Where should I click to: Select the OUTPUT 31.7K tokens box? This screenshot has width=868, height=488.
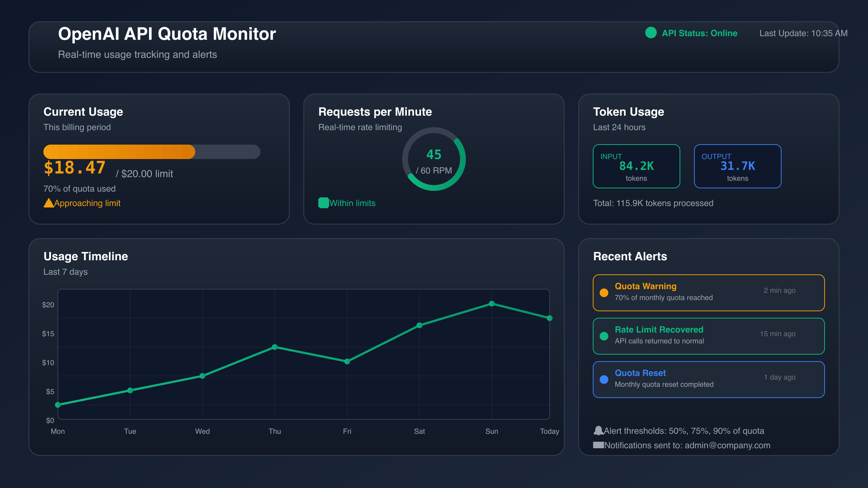738,166
